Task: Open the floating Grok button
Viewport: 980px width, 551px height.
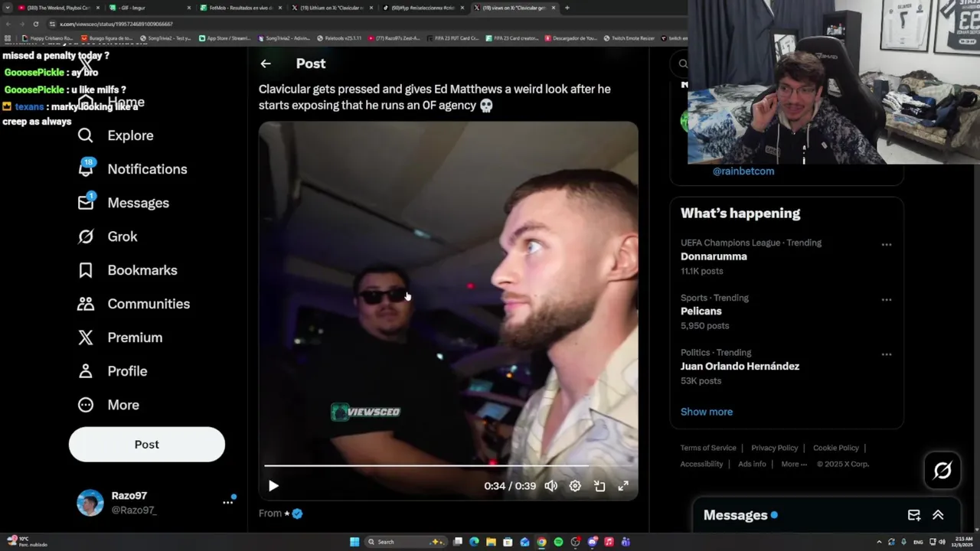Action: point(942,471)
